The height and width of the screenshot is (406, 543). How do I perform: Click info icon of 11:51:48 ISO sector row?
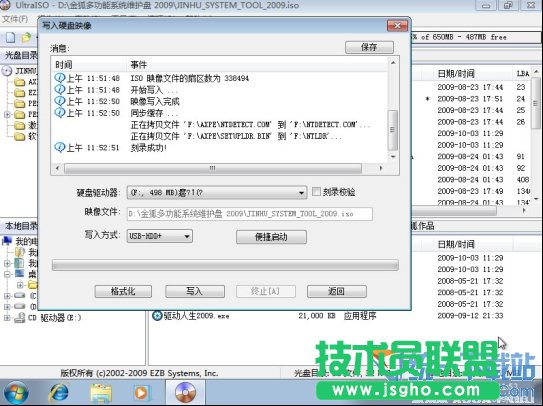60,78
